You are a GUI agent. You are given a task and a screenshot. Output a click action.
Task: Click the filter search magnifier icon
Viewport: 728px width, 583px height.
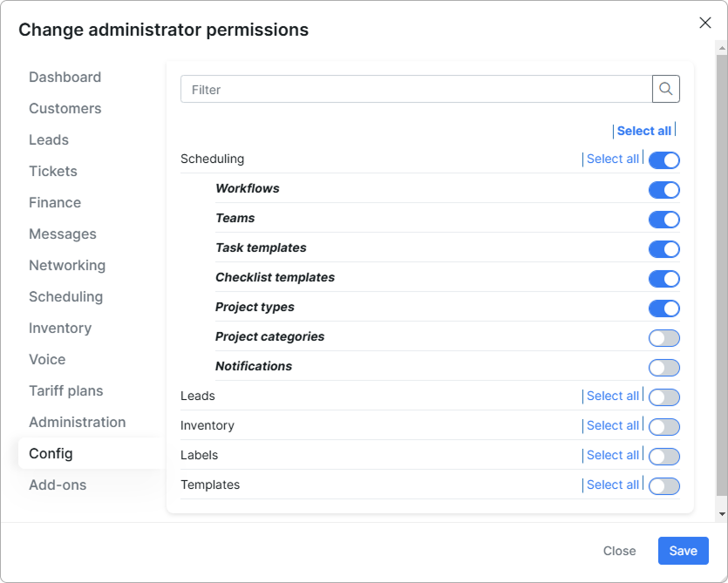[x=666, y=89]
